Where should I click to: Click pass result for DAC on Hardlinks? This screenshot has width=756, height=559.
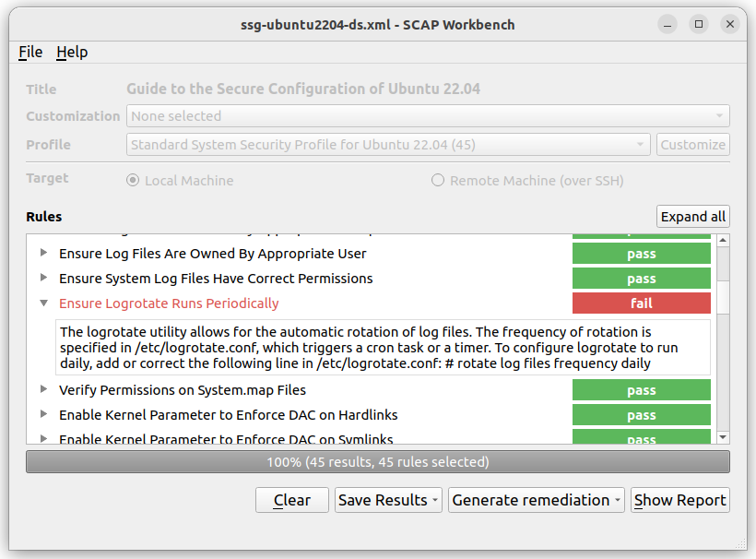[642, 415]
